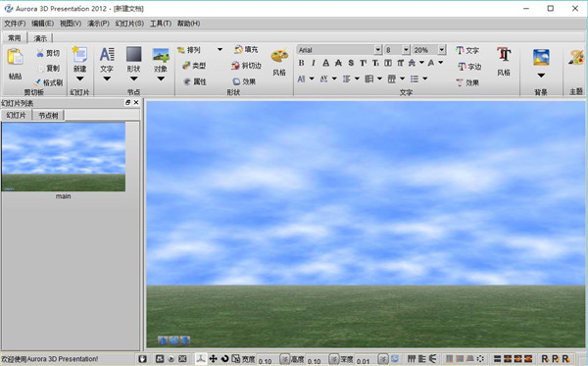Click the 对象 object node icon
Screen dimensions: 588x366
(161, 55)
